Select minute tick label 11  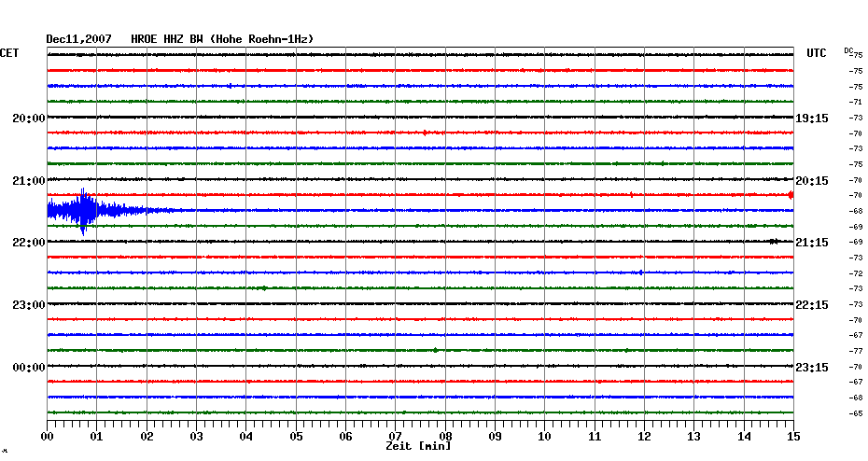(595, 437)
